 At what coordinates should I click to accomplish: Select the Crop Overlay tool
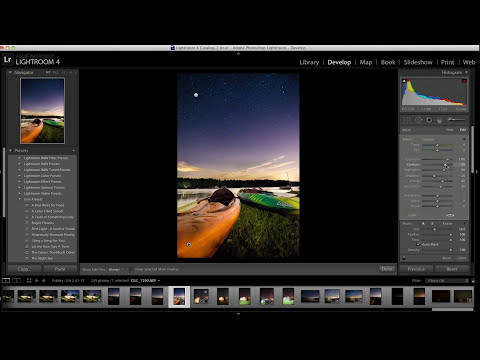pyautogui.click(x=407, y=120)
